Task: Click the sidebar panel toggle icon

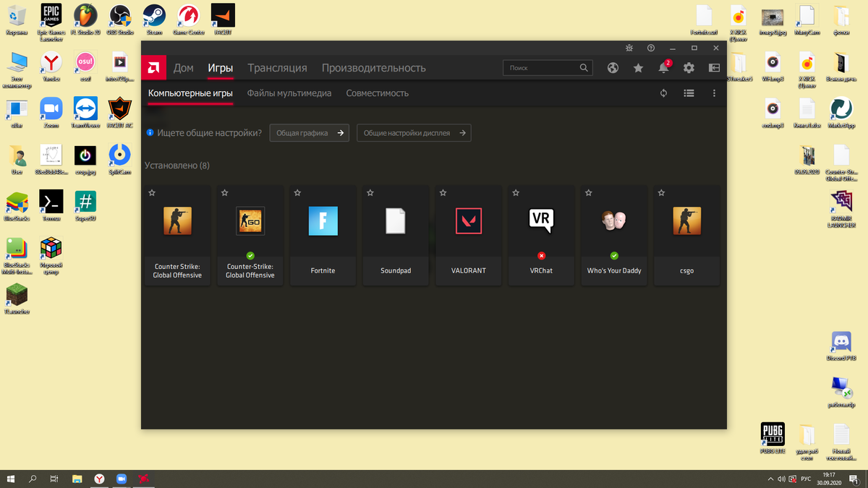Action: click(x=714, y=68)
